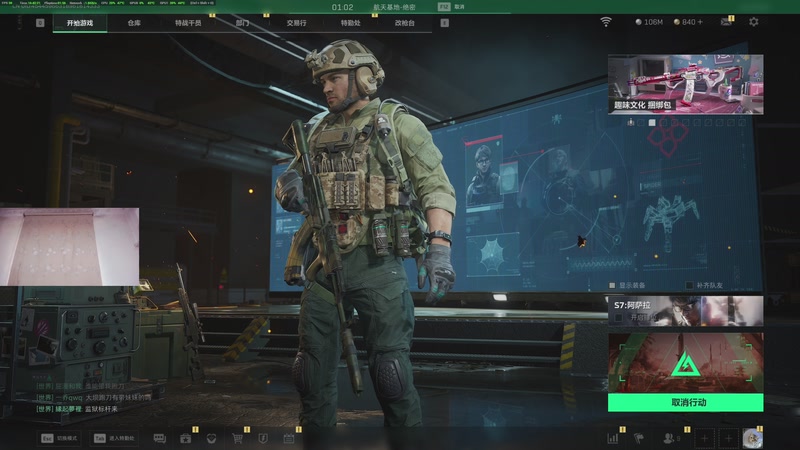Screen dimensions: 800x450
Task: Click the Q previous-tab key icon
Action: point(40,23)
